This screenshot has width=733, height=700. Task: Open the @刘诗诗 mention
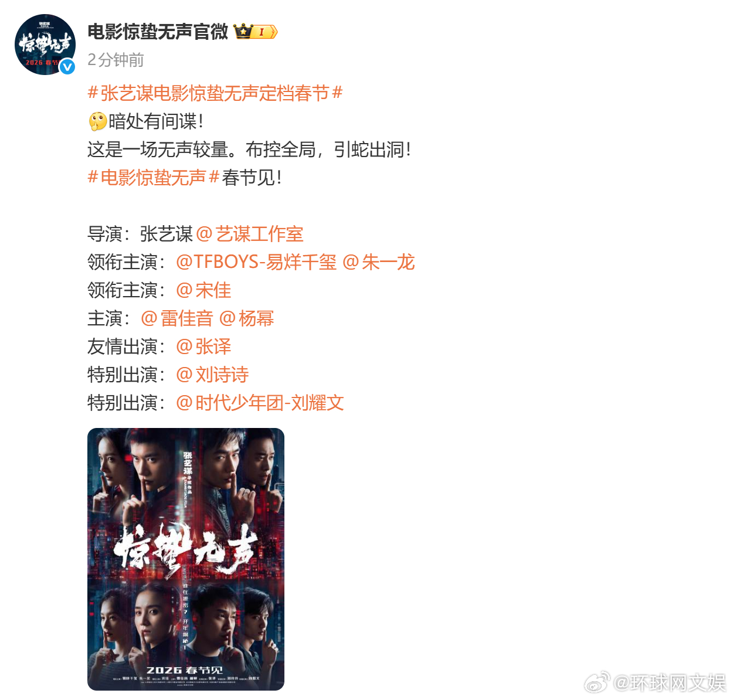[212, 374]
